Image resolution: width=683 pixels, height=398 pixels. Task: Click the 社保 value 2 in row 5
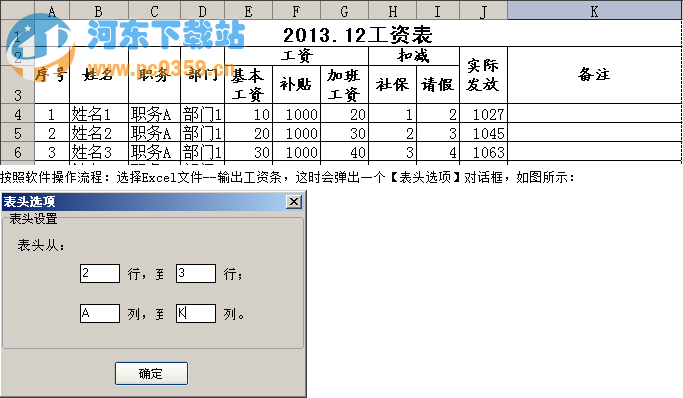[392, 132]
